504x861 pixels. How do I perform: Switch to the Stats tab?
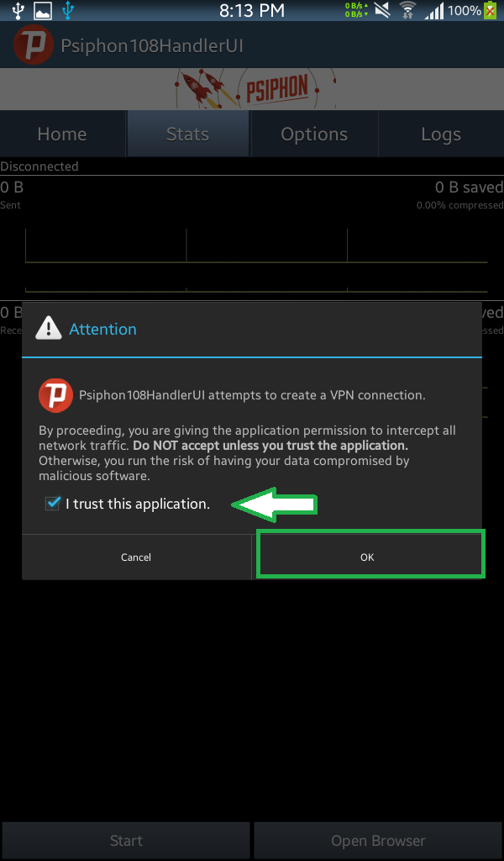pos(188,134)
